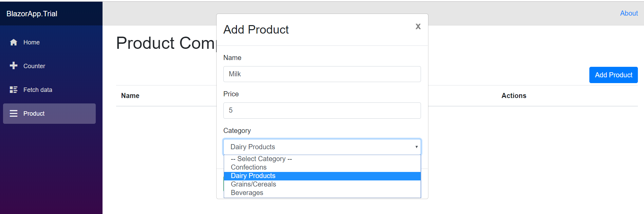Viewport: 644px width, 214px height.
Task: Click the Name input containing Milk
Action: [x=322, y=74]
